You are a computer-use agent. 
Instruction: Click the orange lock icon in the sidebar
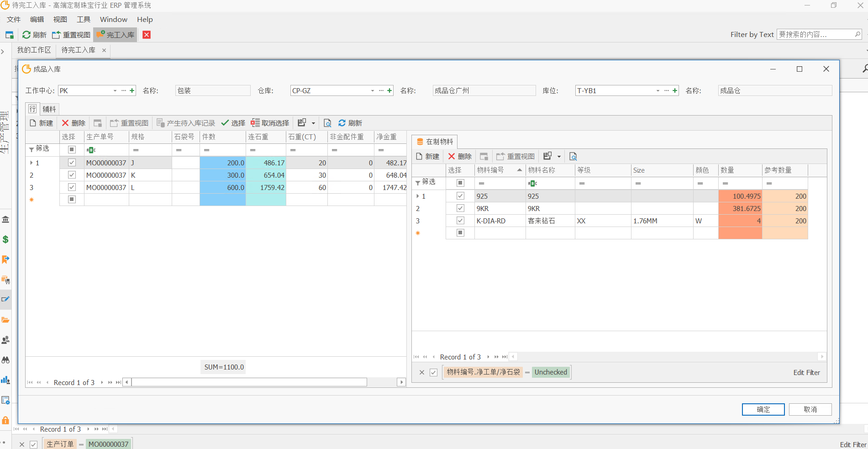[x=5, y=420]
